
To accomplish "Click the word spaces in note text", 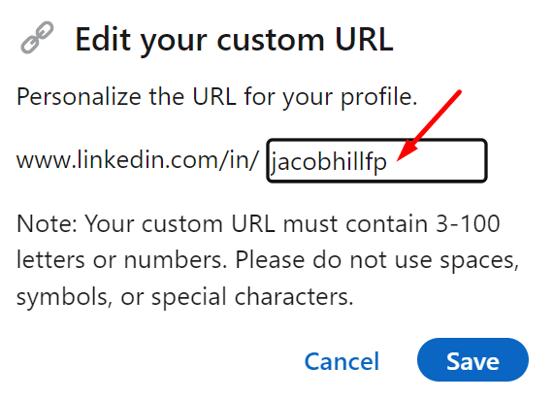I will click(x=479, y=261).
